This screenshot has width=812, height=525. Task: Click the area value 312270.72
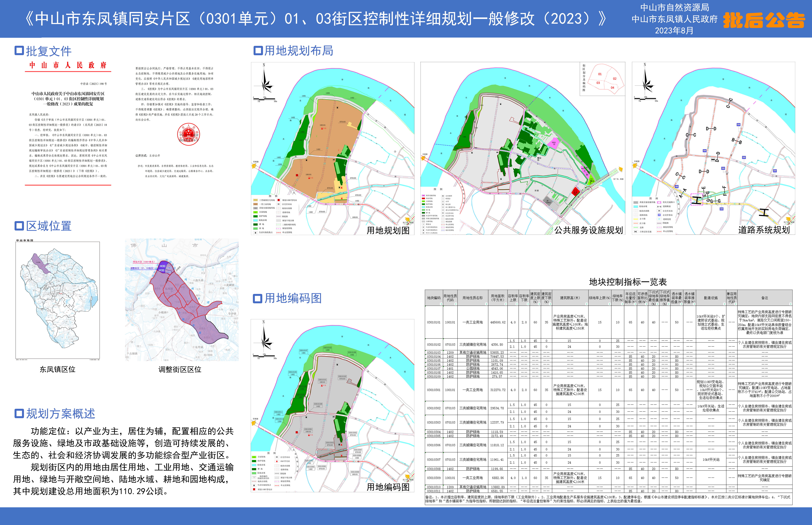point(498,390)
